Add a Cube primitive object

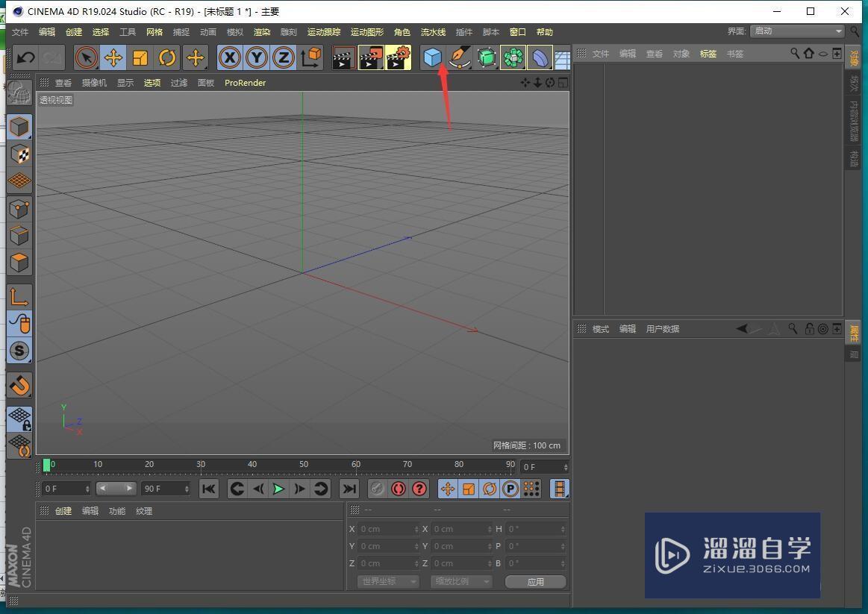(432, 57)
